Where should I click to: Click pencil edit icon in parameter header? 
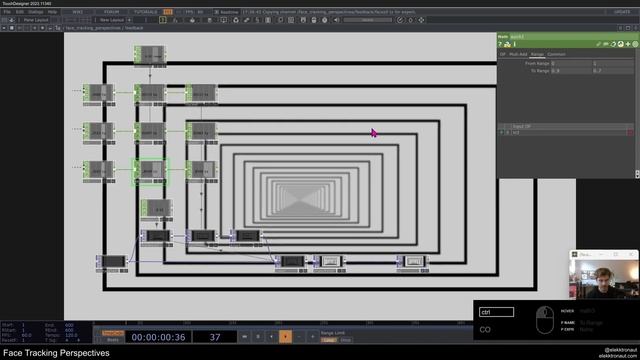pos(599,44)
